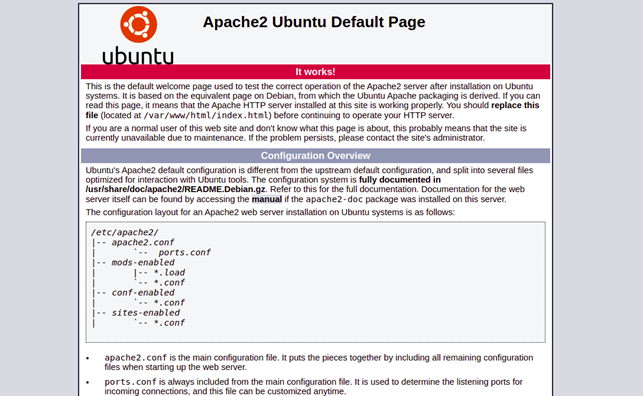Click the /var/www/html/index.html path text
The image size is (643, 396).
point(207,116)
